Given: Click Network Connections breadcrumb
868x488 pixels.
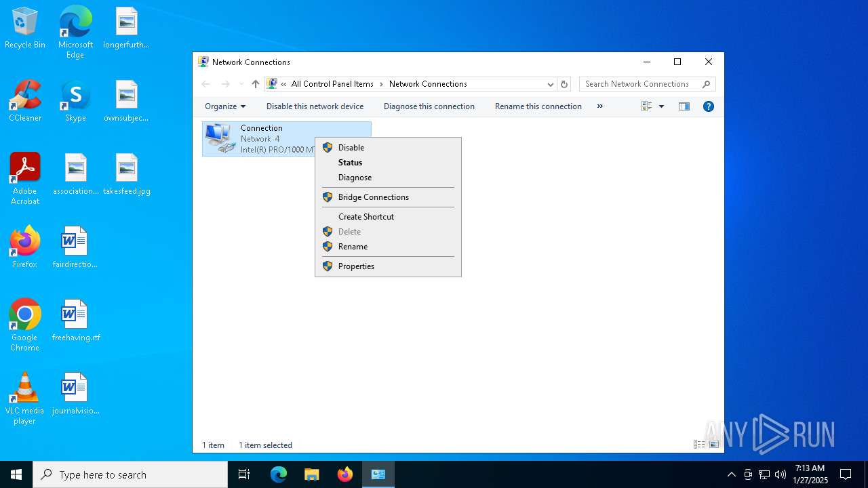Looking at the screenshot, I should [428, 84].
